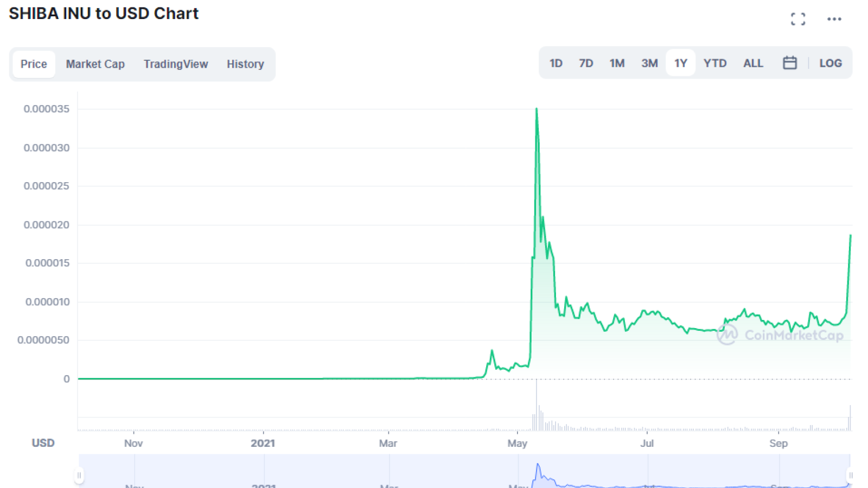Screen dimensions: 868x488
Task: Select the 1D time range
Action: [556, 63]
